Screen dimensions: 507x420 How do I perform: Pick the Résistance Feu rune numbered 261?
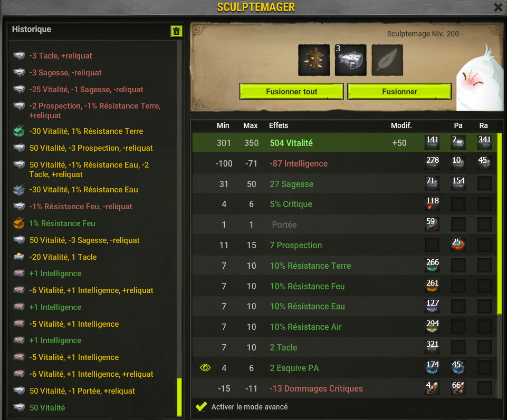(x=432, y=286)
